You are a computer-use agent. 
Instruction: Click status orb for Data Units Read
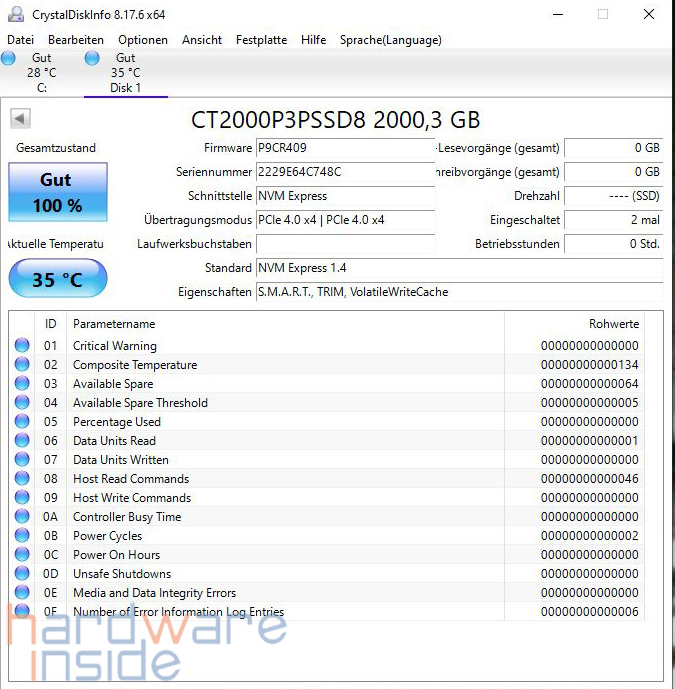[x=22, y=440]
